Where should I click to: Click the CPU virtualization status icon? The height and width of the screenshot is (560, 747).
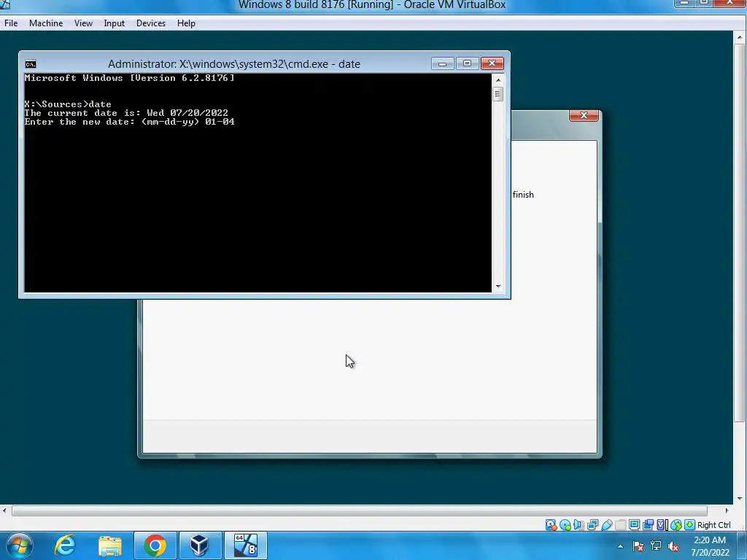coord(662,525)
